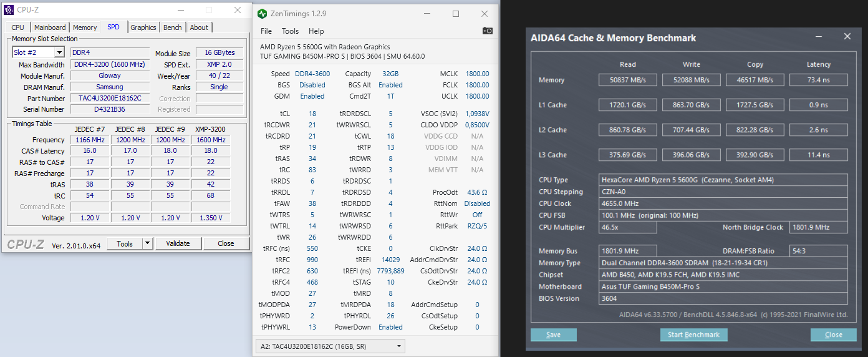Screen dimensions: 868x357
Task: Open the Tools menu in ZenTimings
Action: click(x=290, y=31)
